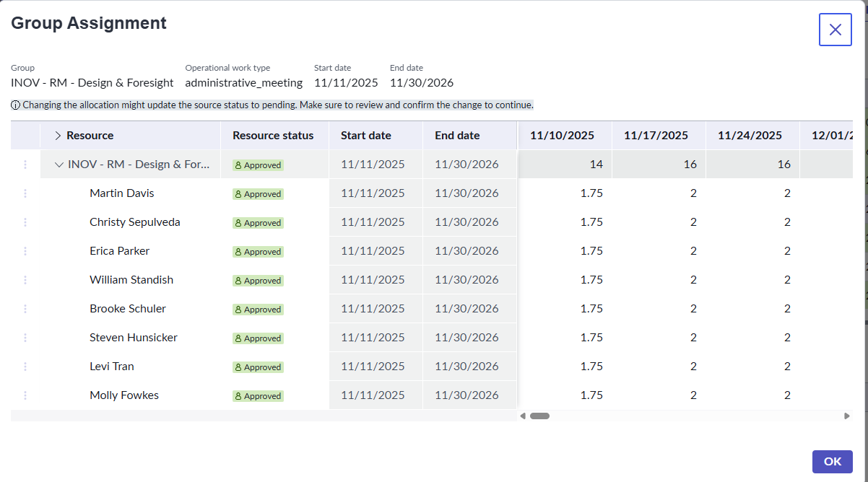
Task: Click the End date column header
Action: 469,136
